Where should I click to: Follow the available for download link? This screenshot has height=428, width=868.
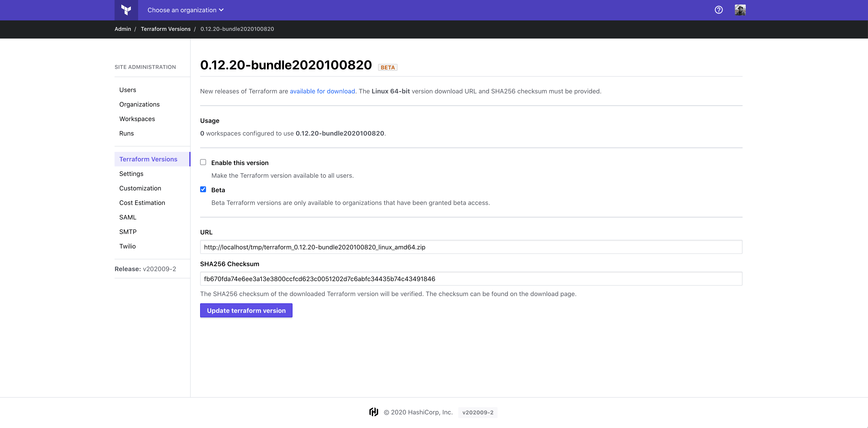click(322, 91)
